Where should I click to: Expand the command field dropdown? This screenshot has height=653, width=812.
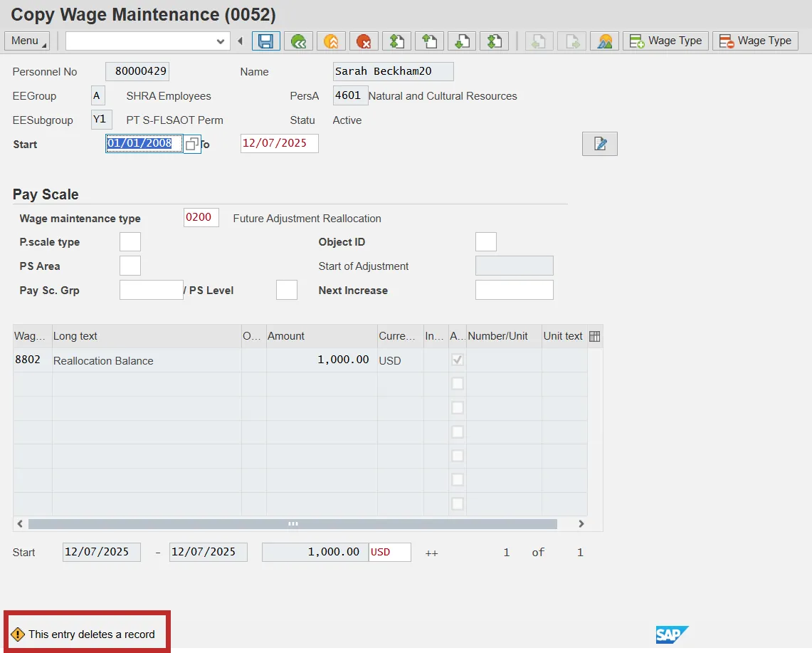221,41
